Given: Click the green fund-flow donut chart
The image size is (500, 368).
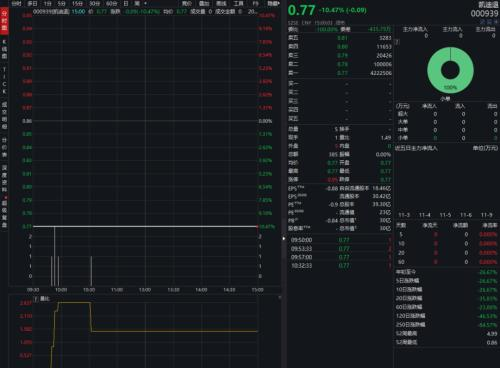Looking at the screenshot, I should 450,70.
